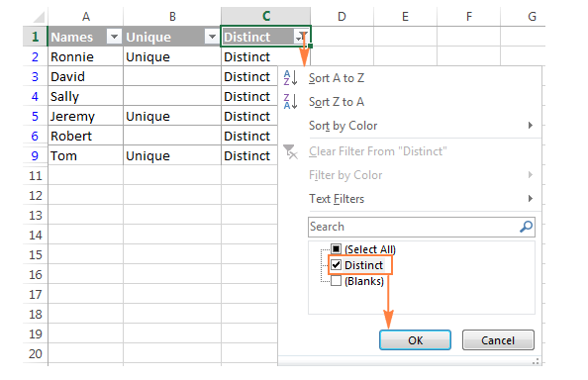Screen dimensions: 588x380
Task: Click empty cell B3 beside David
Action: (x=172, y=76)
